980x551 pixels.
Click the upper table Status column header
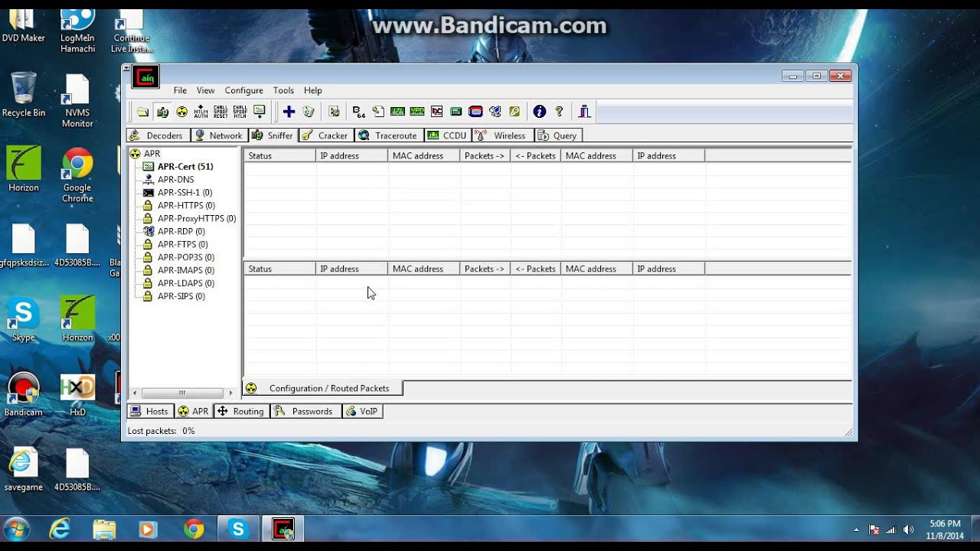point(279,155)
